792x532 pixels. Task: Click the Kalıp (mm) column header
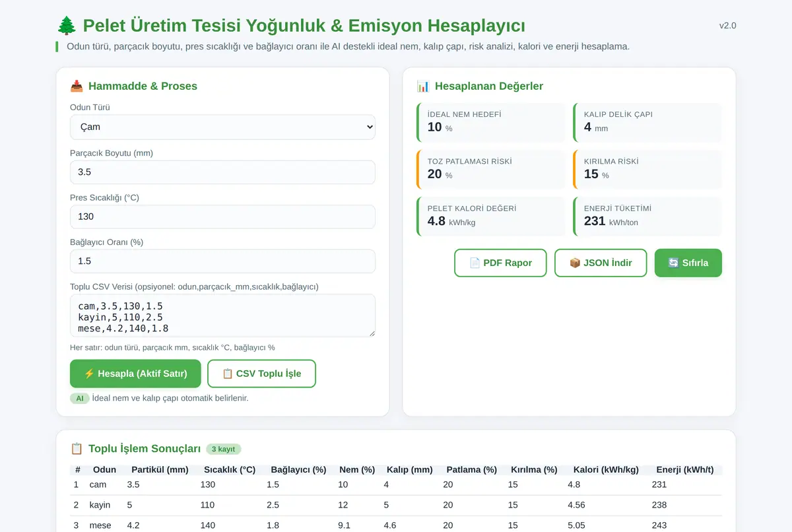(x=409, y=470)
